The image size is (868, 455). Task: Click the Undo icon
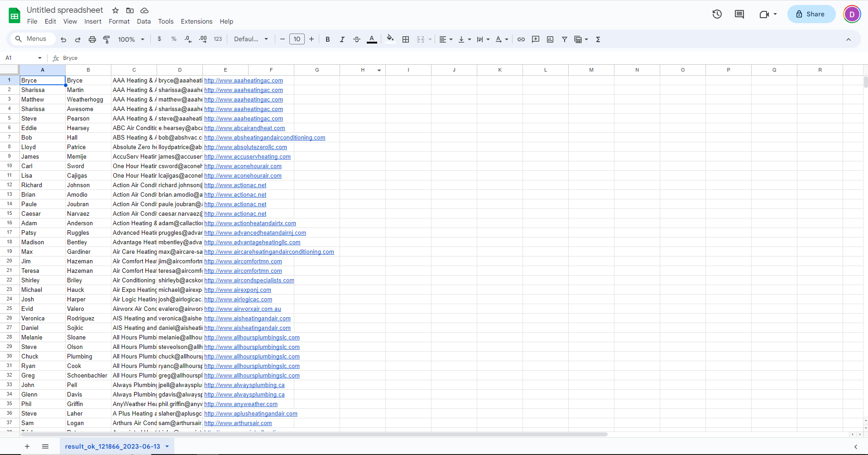click(63, 39)
